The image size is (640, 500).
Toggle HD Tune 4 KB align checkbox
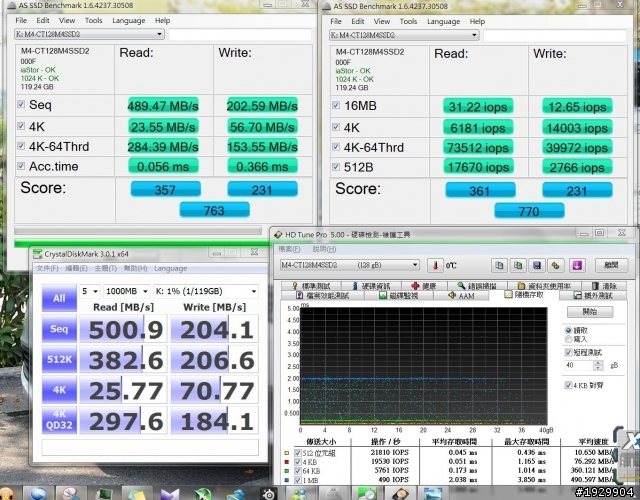point(568,385)
